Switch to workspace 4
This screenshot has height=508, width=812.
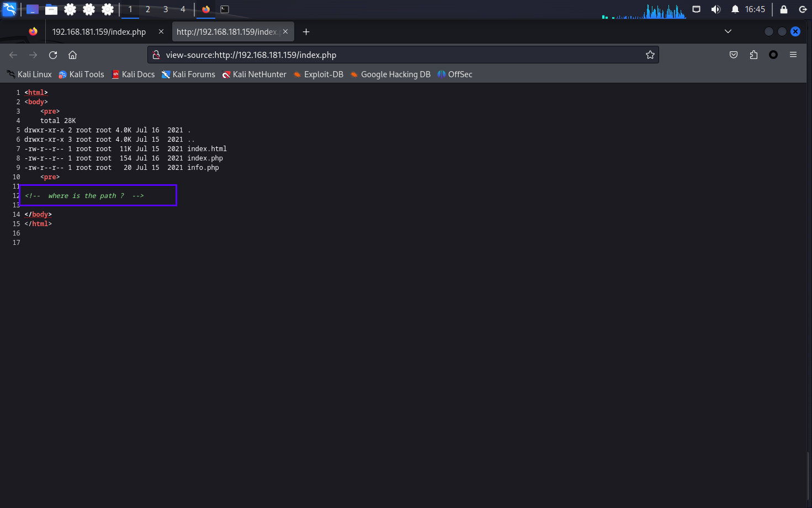pyautogui.click(x=183, y=9)
